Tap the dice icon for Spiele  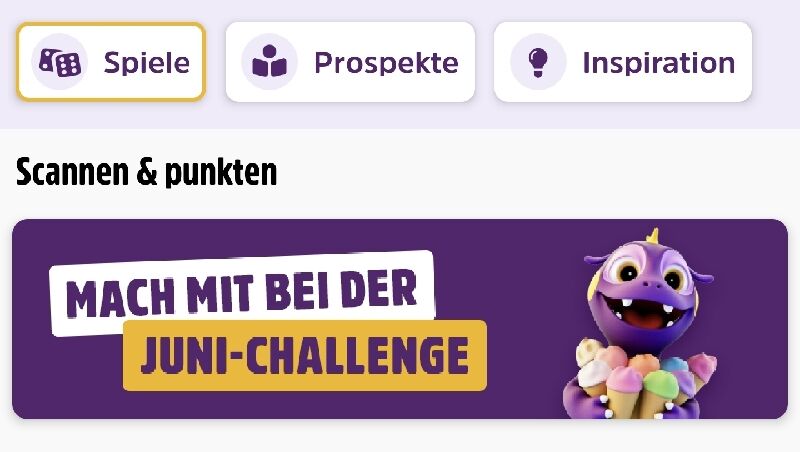60,62
